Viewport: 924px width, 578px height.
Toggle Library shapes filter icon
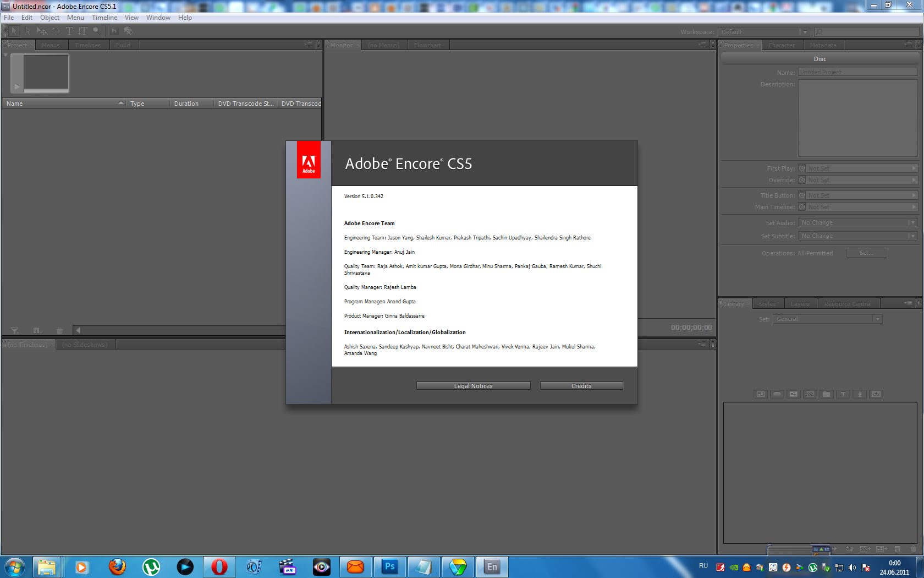pos(860,394)
